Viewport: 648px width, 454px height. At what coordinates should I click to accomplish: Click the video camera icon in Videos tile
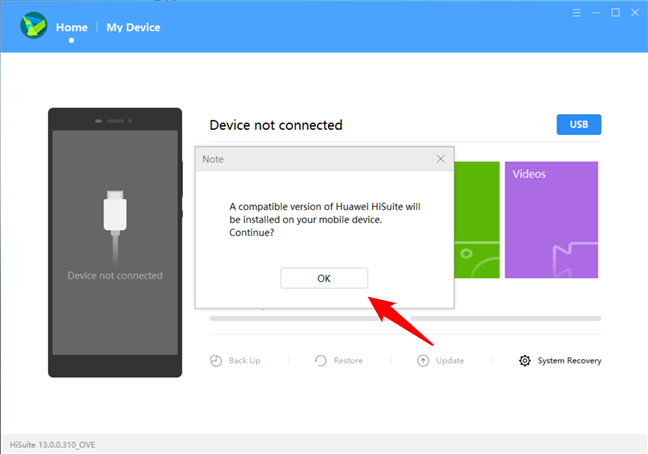(x=575, y=260)
